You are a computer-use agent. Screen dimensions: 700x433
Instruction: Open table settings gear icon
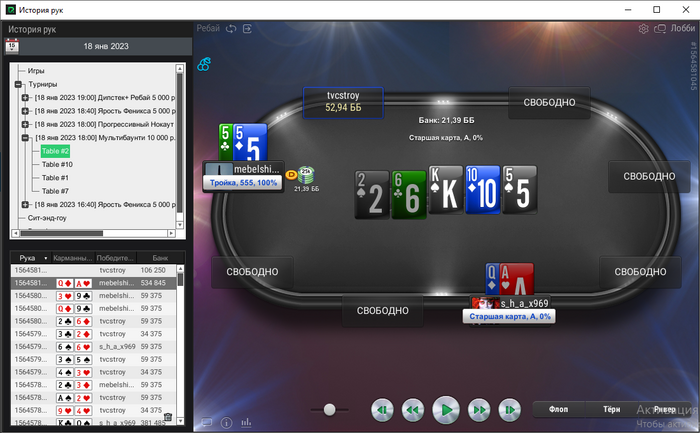click(643, 29)
